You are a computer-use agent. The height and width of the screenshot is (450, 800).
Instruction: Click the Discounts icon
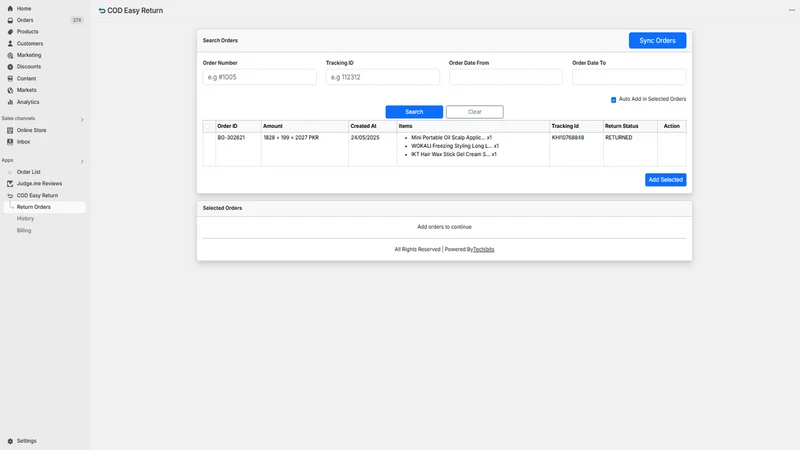pyautogui.click(x=10, y=67)
